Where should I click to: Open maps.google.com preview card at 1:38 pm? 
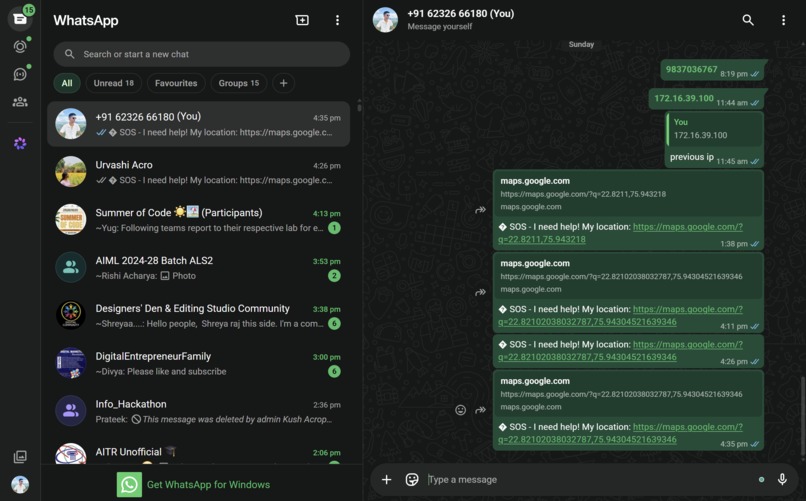[x=628, y=194]
